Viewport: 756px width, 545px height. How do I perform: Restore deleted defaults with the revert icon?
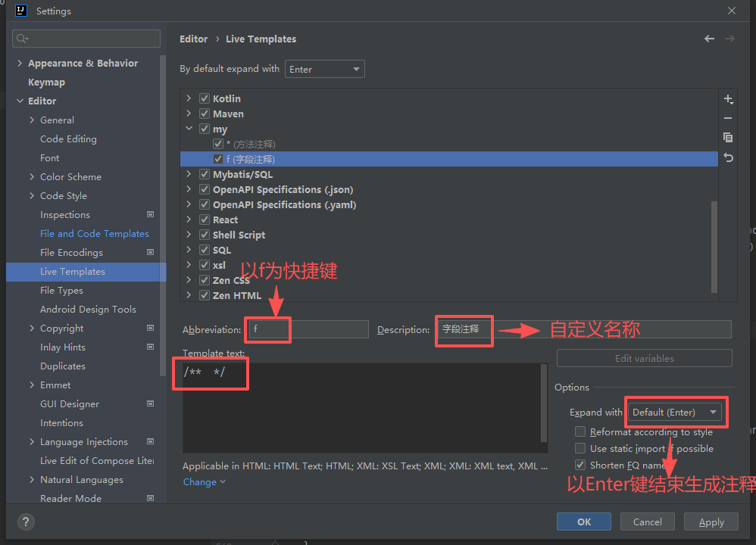pyautogui.click(x=728, y=157)
